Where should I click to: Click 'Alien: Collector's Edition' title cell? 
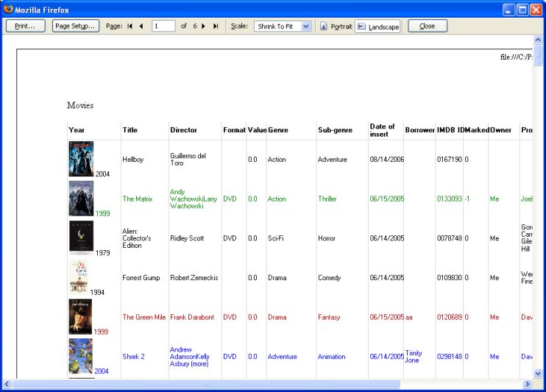point(137,238)
